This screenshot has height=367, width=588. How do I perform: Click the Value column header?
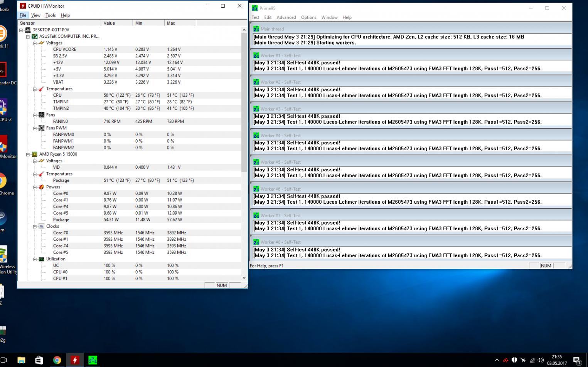[117, 23]
